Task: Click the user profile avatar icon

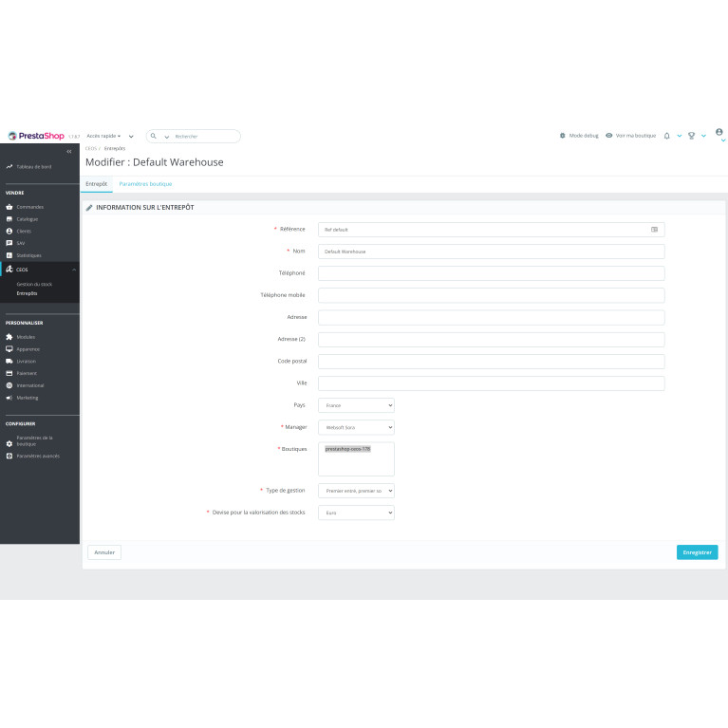Action: [x=719, y=133]
